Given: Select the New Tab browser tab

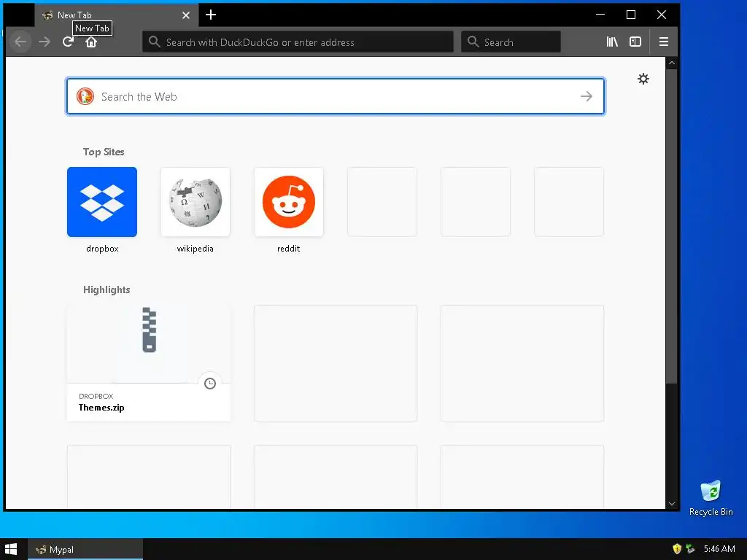Looking at the screenshot, I should (116, 15).
